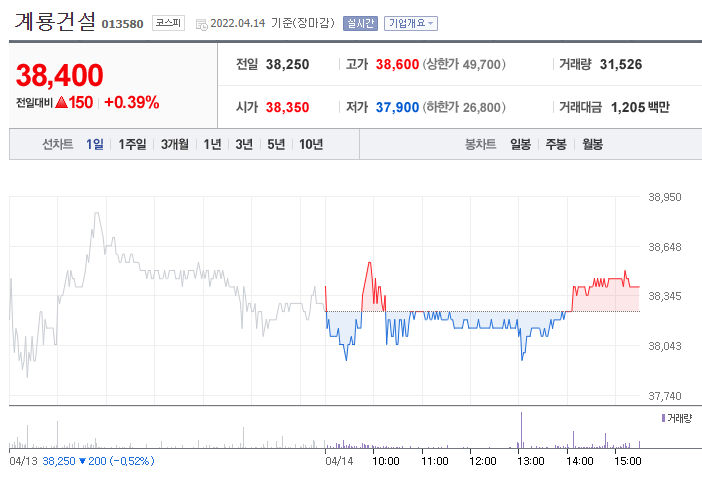Viewport: 702px width, 483px height.
Task: Click the opening price 38,350
Action: pyautogui.click(x=287, y=107)
